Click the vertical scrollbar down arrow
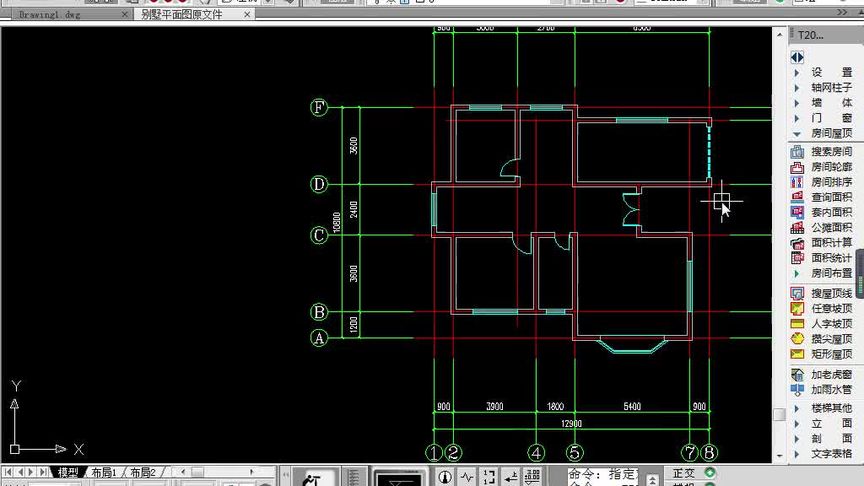The image size is (864, 486). [779, 456]
